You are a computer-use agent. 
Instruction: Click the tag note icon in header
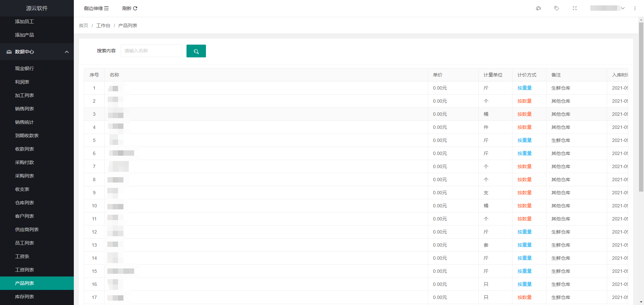556,8
